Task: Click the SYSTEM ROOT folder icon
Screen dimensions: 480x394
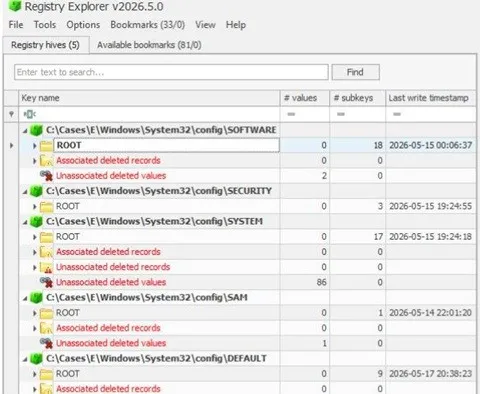Action: [x=46, y=237]
